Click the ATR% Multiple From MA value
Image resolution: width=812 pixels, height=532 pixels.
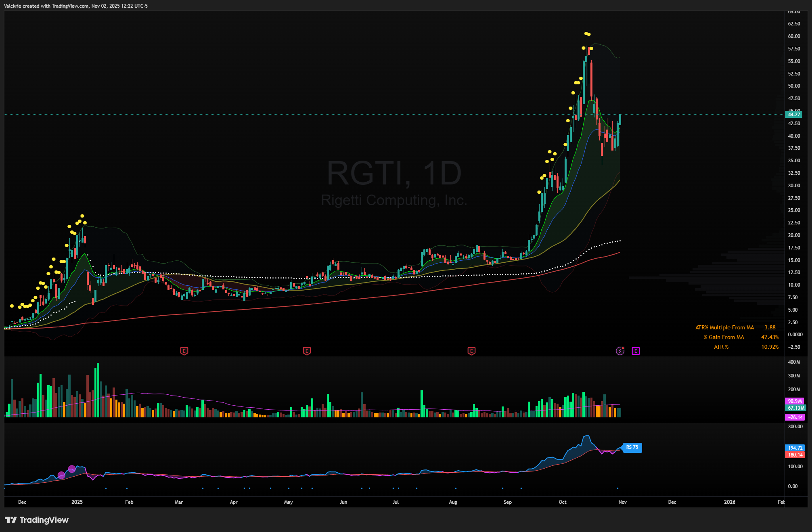(x=770, y=328)
